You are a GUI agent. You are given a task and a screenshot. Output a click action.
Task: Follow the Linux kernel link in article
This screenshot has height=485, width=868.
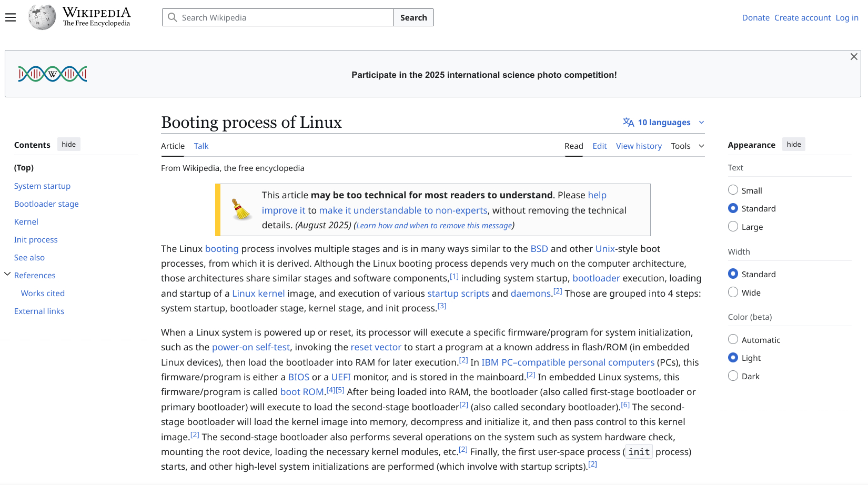pyautogui.click(x=258, y=294)
